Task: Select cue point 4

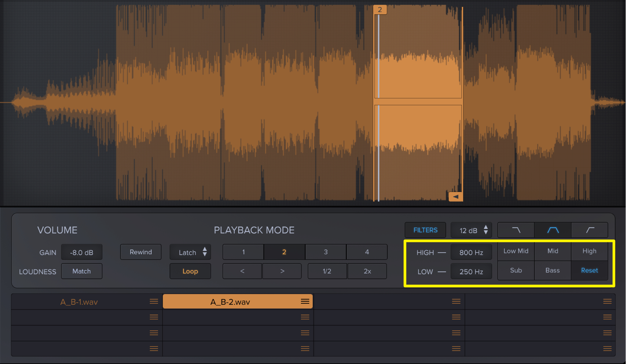Action: coord(367,252)
